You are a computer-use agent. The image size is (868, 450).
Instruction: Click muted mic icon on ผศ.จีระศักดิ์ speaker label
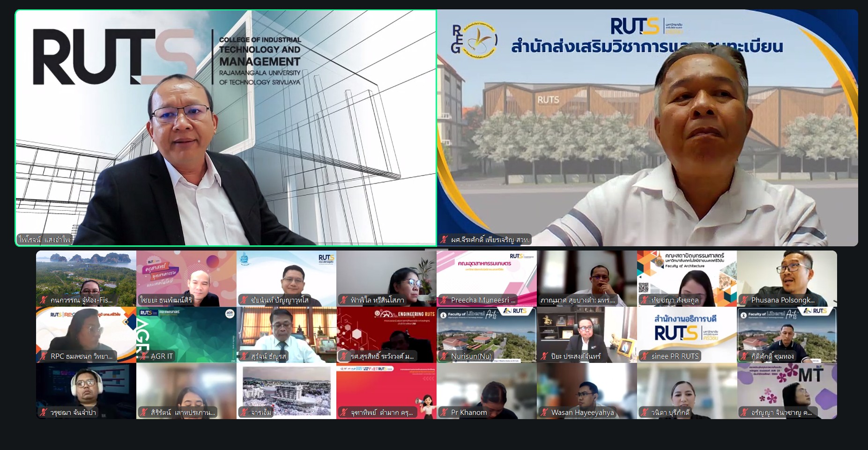click(x=444, y=240)
